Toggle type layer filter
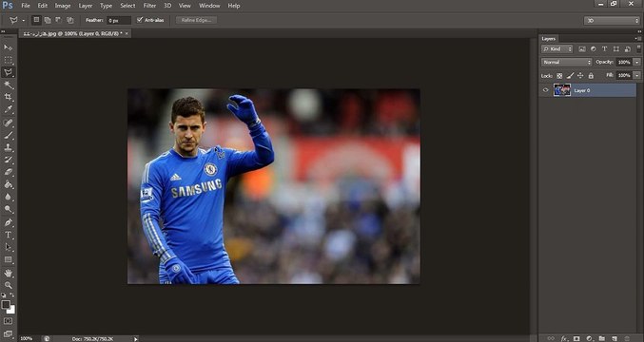The width and height of the screenshot is (644, 342). pos(605,48)
